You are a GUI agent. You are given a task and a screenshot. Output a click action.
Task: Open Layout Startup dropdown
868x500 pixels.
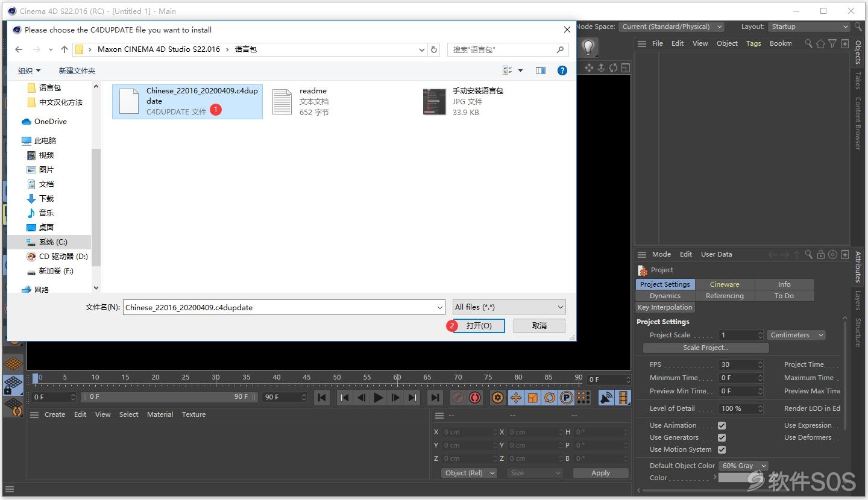(x=810, y=27)
